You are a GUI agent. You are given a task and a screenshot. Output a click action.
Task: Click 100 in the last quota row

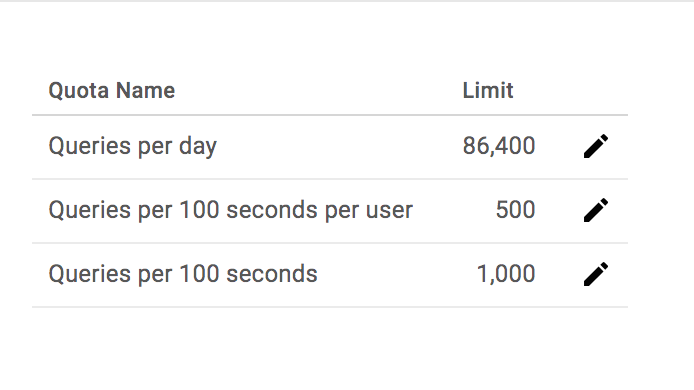pyautogui.click(x=199, y=274)
